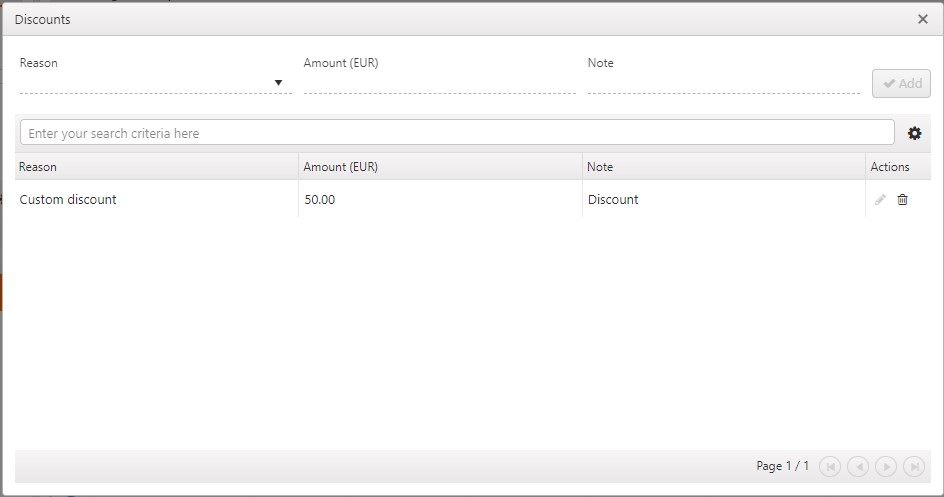
Task: Open grid settings via gear icon
Action: point(914,133)
